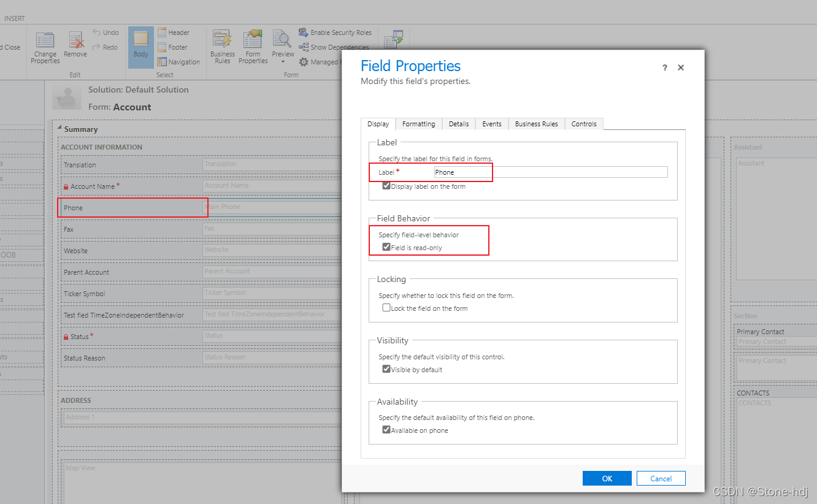Image resolution: width=817 pixels, height=504 pixels.
Task: Select the Address 1 field box
Action: click(x=202, y=418)
